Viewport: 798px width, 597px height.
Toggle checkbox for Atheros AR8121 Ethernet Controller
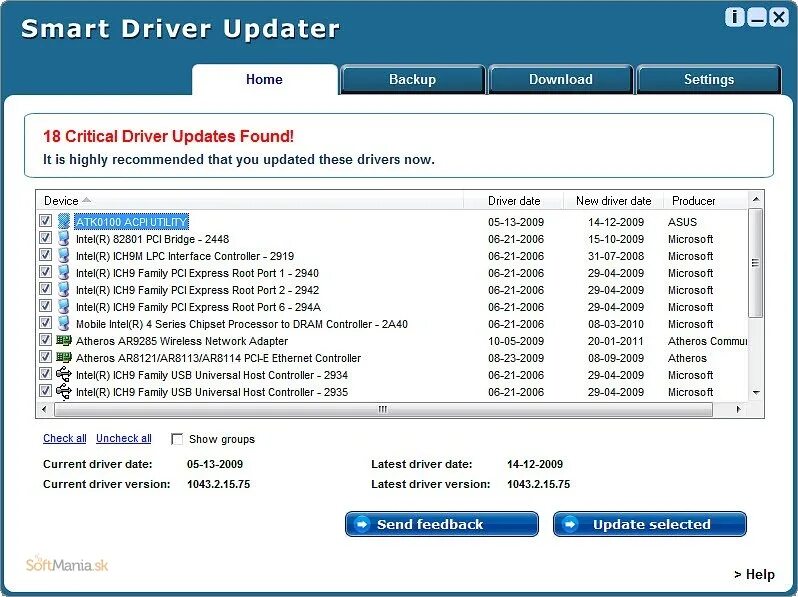(x=45, y=357)
